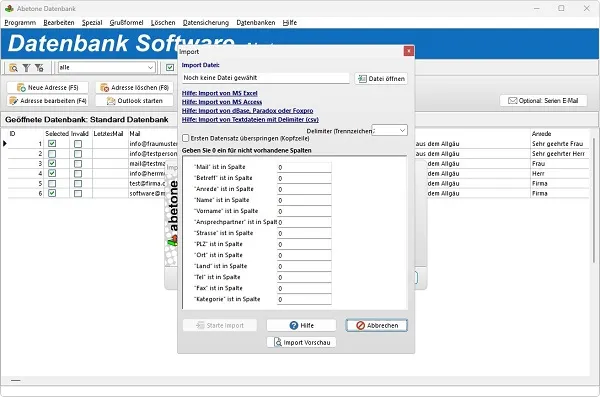Open Löschen menu
Screen dimensions: 600x397
(x=163, y=23)
